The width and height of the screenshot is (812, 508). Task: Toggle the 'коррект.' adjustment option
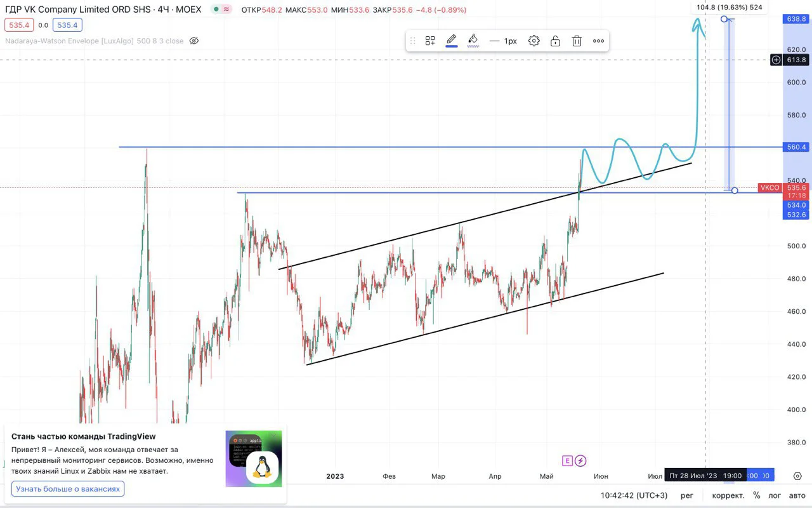point(728,495)
